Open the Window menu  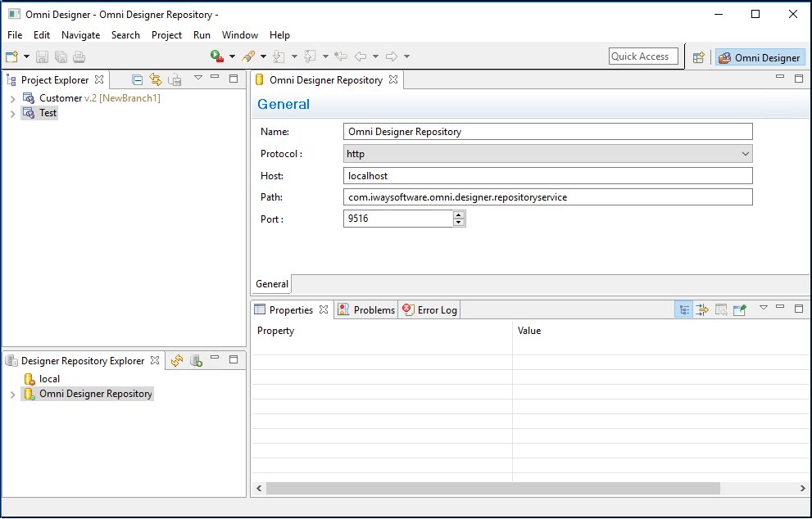pos(240,35)
